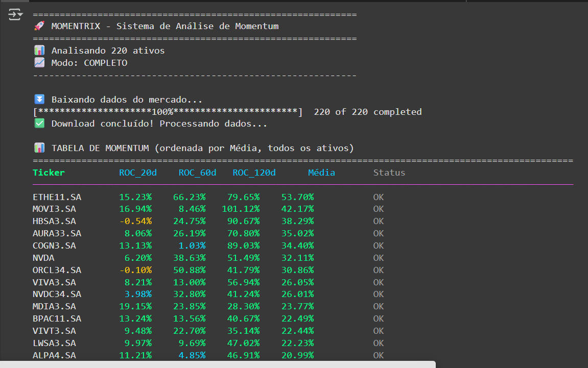Click the bar chart icon beside Analisando

tap(39, 51)
